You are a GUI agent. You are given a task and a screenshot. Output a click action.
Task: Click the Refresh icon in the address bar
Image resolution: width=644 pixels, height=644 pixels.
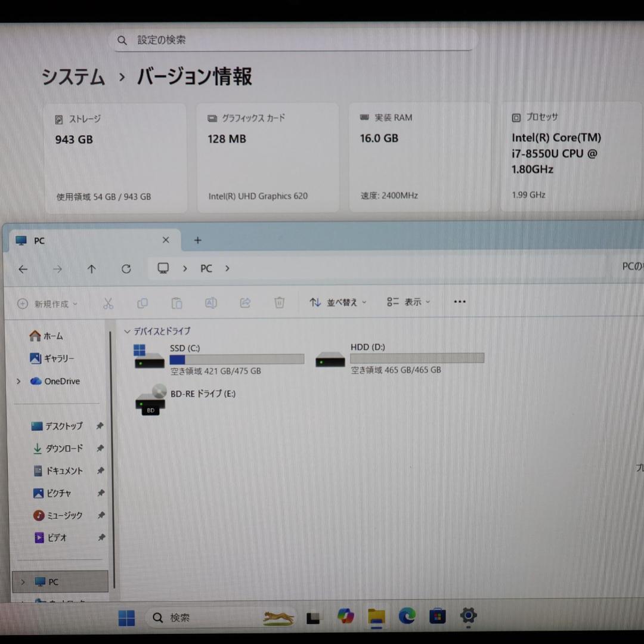point(126,268)
